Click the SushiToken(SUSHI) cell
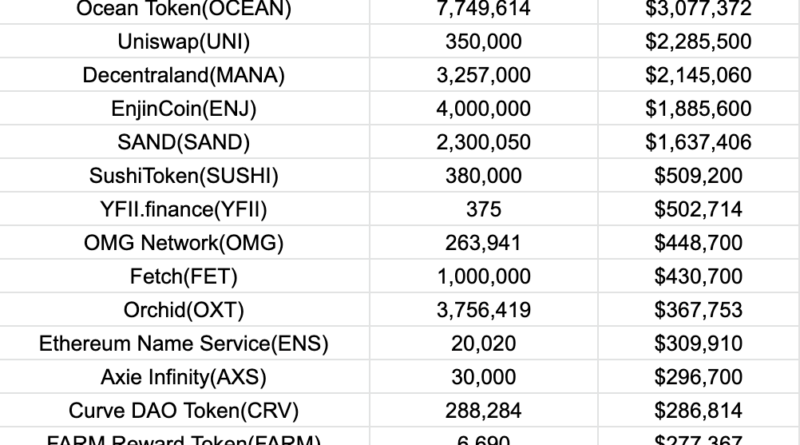 [184, 171]
